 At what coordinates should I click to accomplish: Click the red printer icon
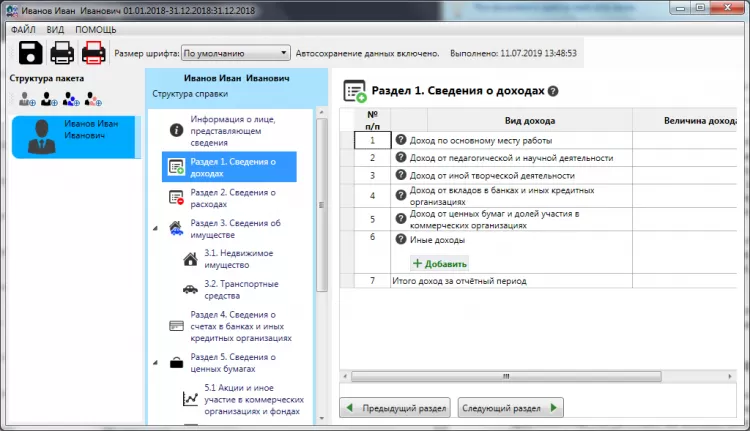coord(94,53)
